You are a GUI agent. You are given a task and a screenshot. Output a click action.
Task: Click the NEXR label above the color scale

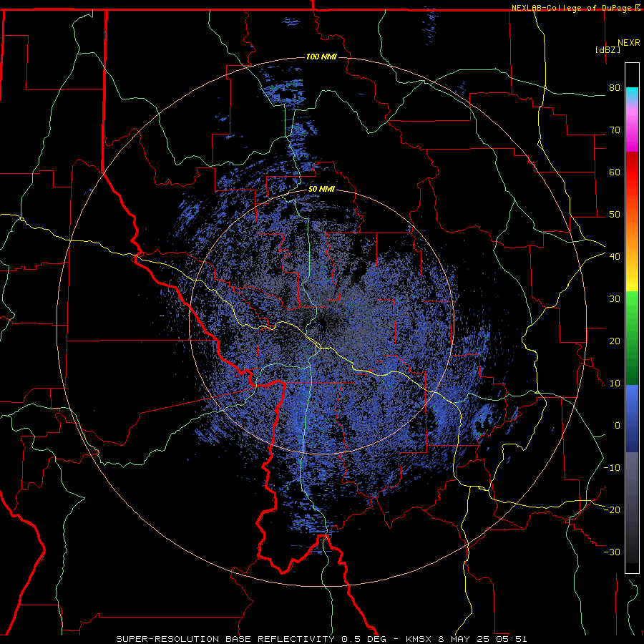coord(629,43)
